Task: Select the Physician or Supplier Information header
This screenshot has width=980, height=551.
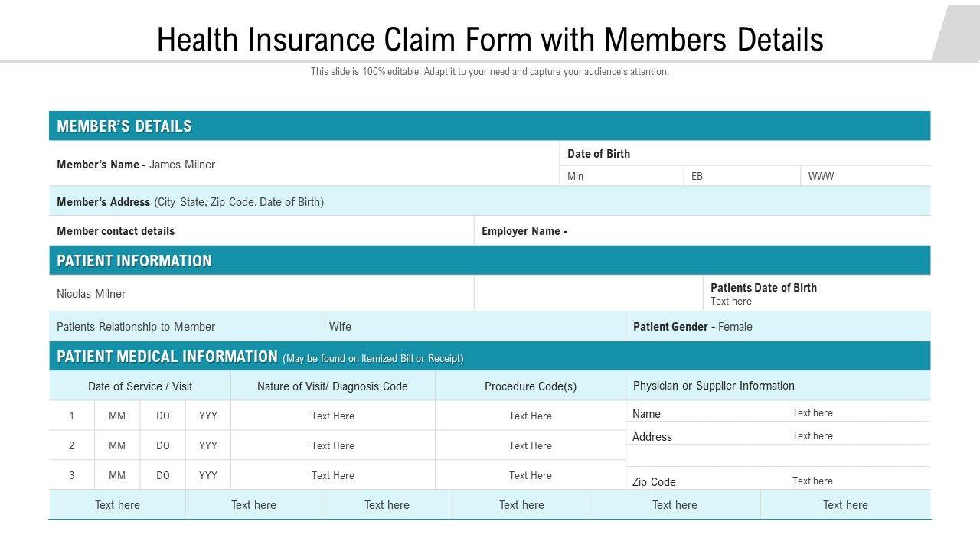Action: (714, 386)
